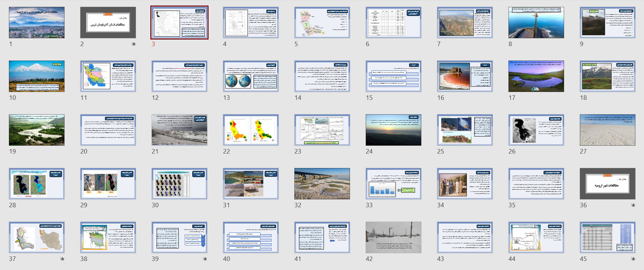The image size is (644, 270).
Task: Click slide number 19 label
Action: coord(12,151)
